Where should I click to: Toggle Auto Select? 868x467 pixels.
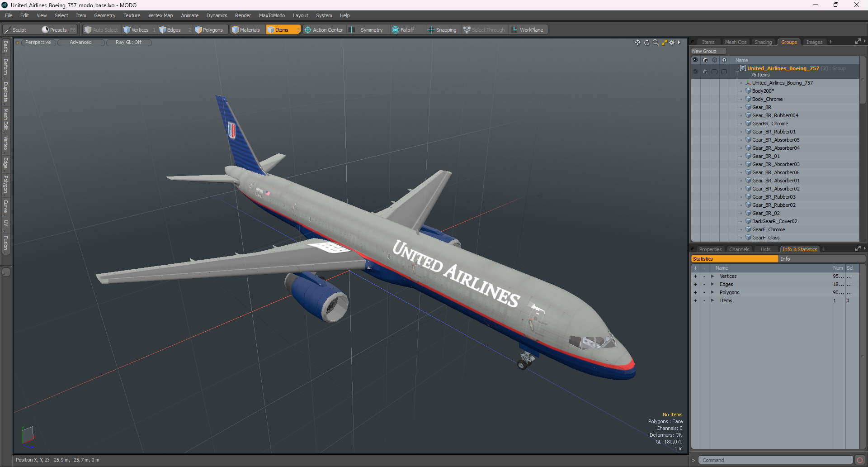[102, 30]
